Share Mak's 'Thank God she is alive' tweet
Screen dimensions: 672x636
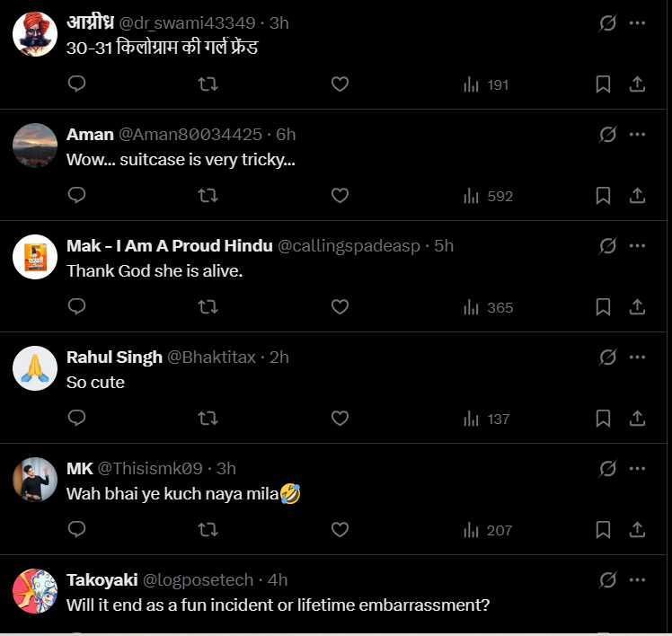(637, 307)
